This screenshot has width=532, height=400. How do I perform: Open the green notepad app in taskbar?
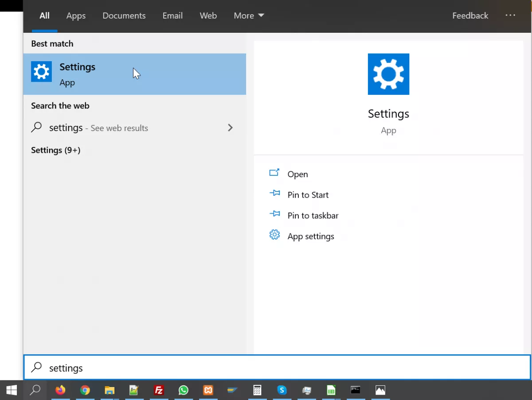point(134,390)
